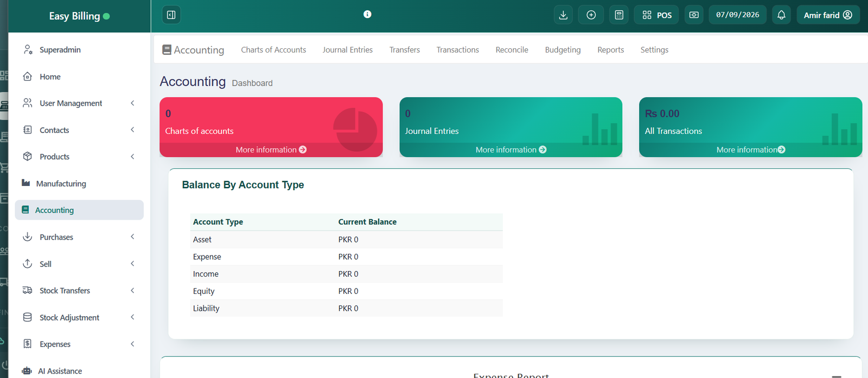The image size is (868, 378).
Task: Click the plus circle add icon
Action: pos(591,15)
